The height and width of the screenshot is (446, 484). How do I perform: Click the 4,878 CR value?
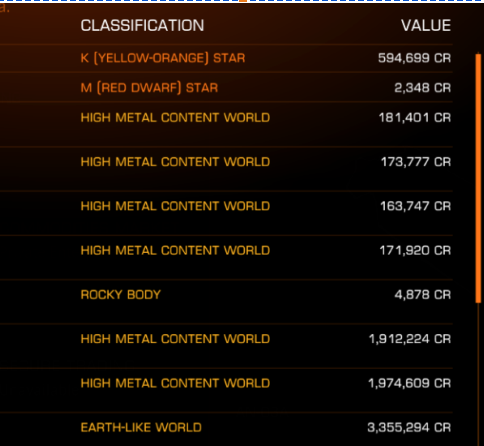pos(422,295)
